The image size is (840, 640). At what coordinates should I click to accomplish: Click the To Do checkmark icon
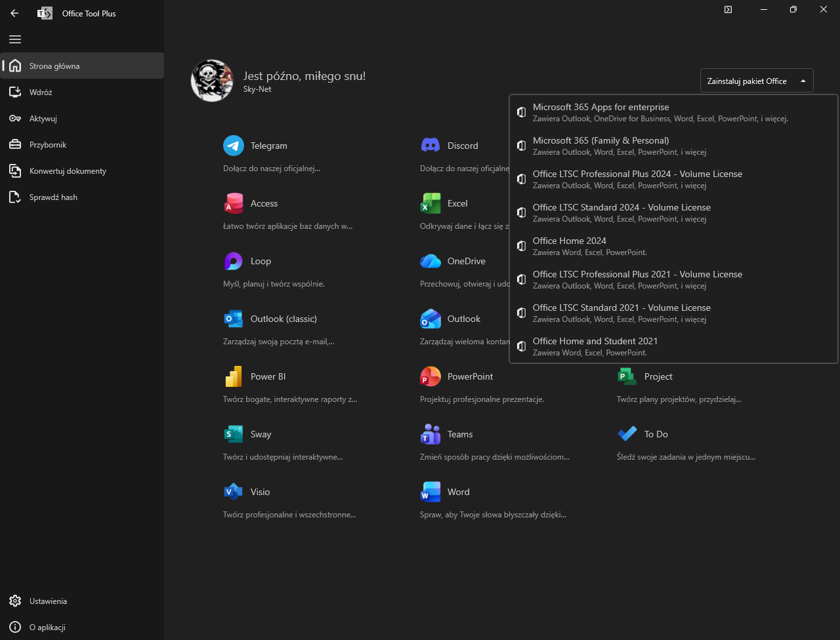(627, 434)
